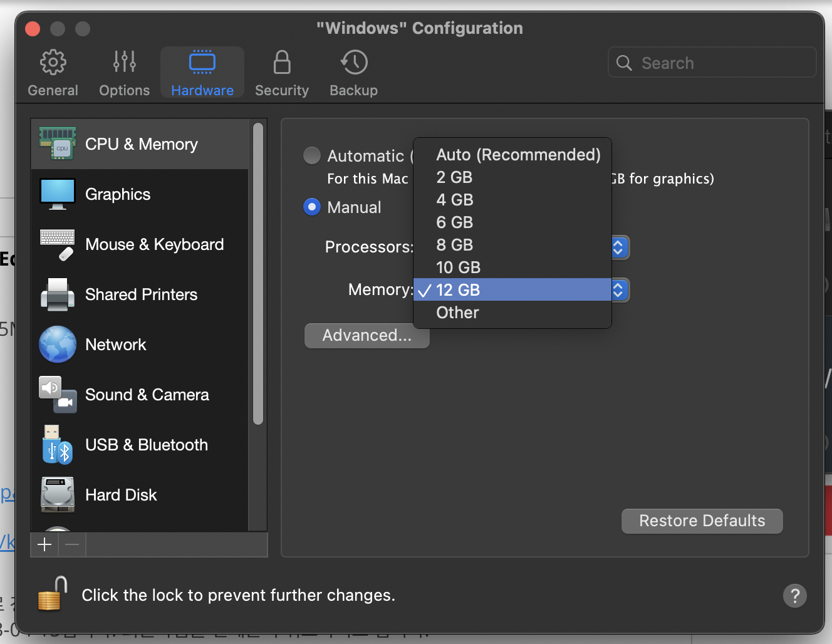
Task: Open the Security padlock icon
Action: [x=282, y=62]
